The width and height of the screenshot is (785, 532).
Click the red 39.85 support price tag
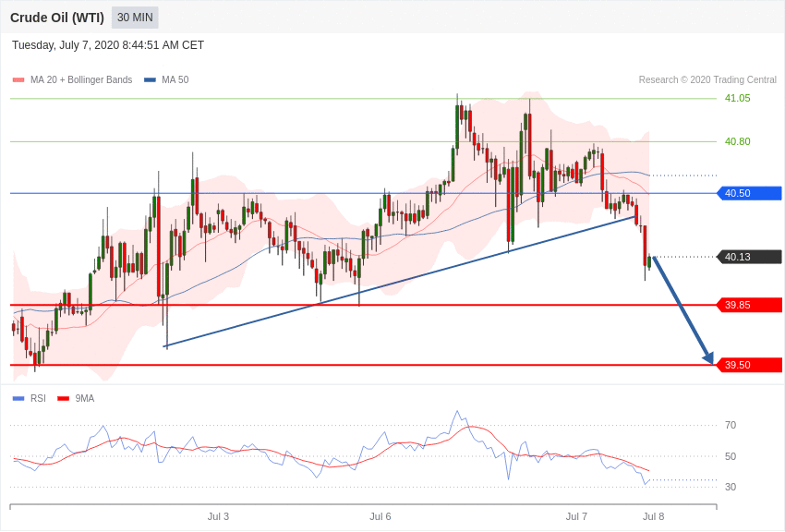pyautogui.click(x=749, y=305)
